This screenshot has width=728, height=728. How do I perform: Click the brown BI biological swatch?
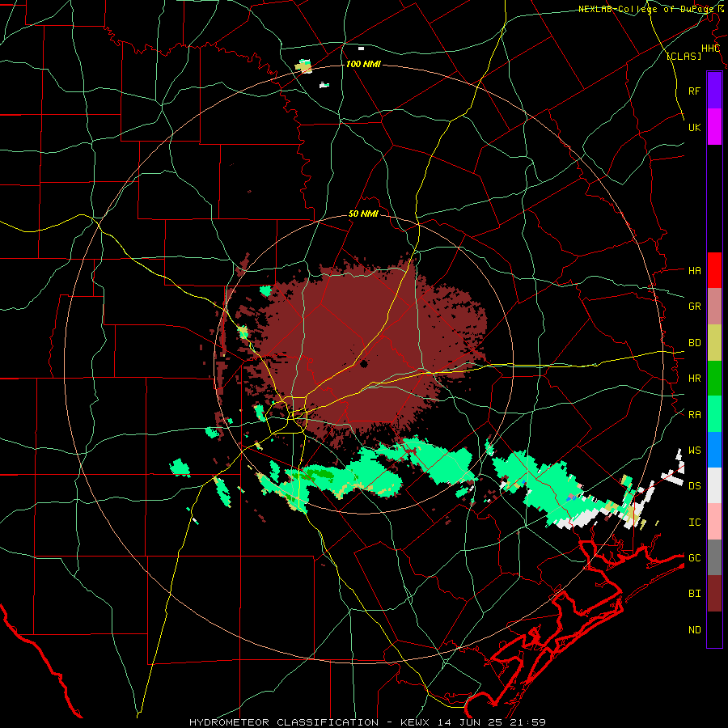(x=714, y=594)
